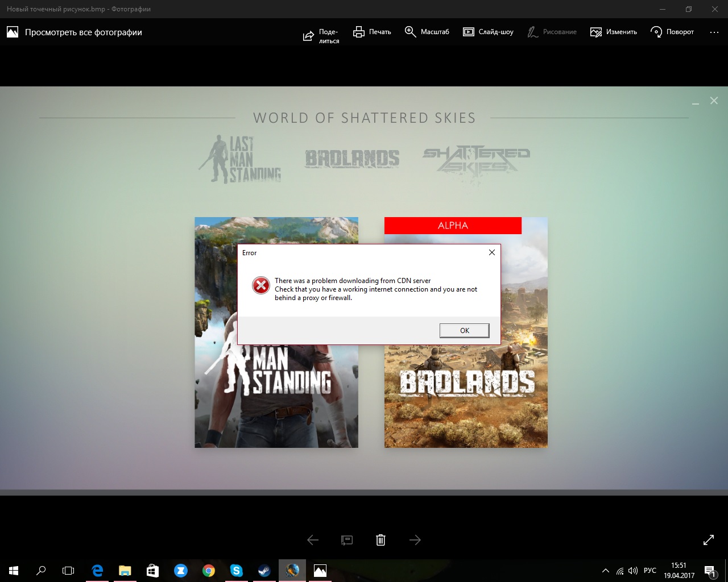This screenshot has width=728, height=582.
Task: Restore down the Photos window
Action: pyautogui.click(x=689, y=9)
